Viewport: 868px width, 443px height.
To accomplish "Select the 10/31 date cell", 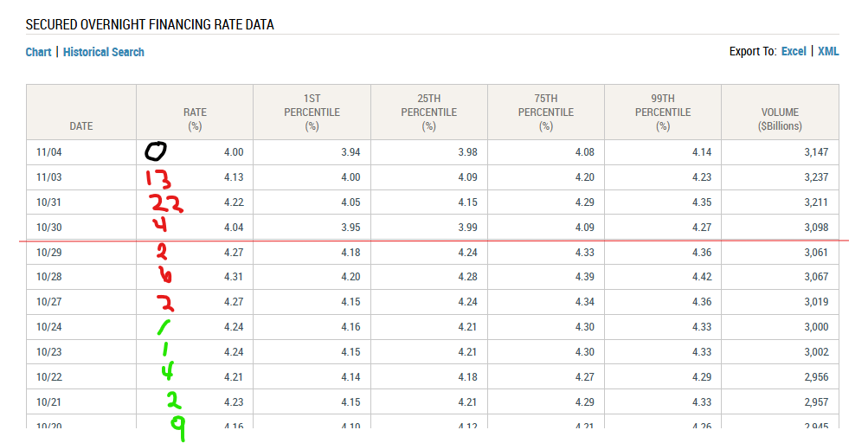I will coord(48,202).
